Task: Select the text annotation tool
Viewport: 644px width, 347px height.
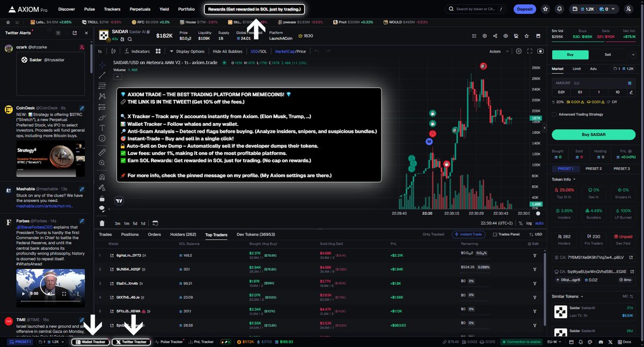Action: click(102, 128)
